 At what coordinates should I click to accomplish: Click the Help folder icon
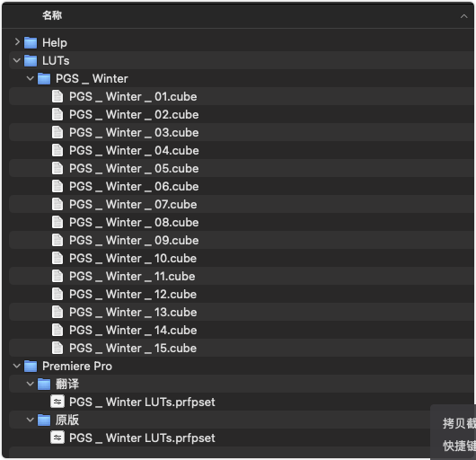[x=31, y=43]
